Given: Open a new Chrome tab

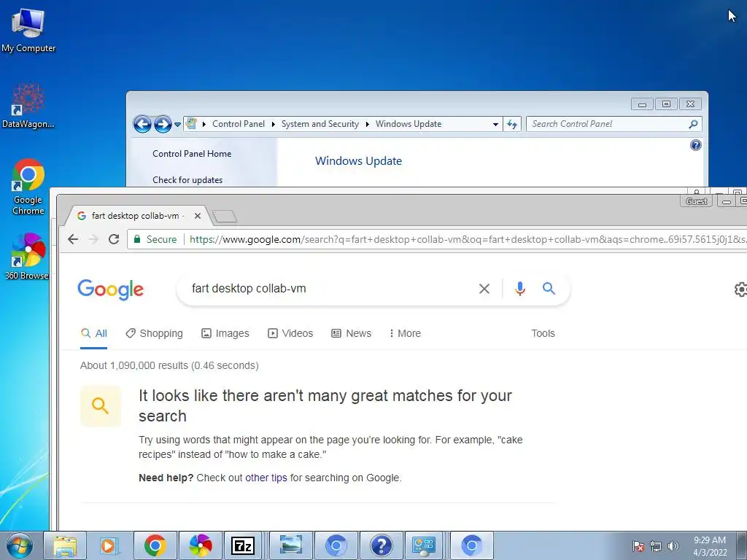Looking at the screenshot, I should (x=225, y=216).
